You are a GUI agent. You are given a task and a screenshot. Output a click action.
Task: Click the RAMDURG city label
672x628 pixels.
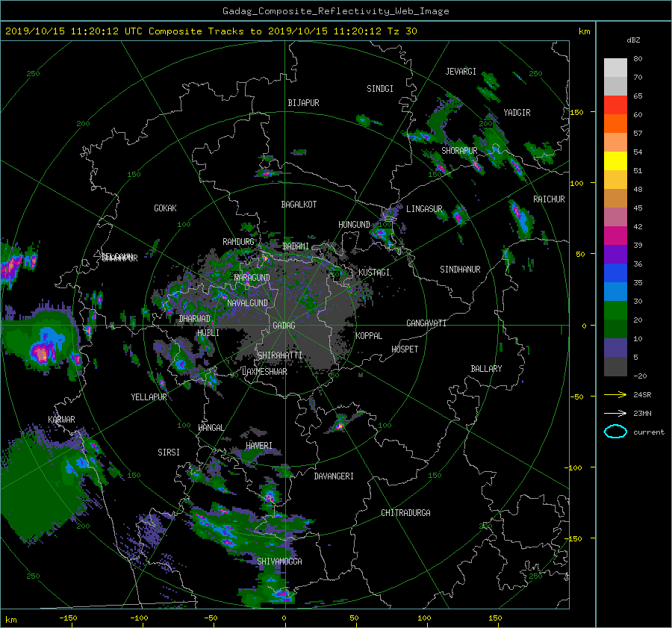pyautogui.click(x=238, y=242)
